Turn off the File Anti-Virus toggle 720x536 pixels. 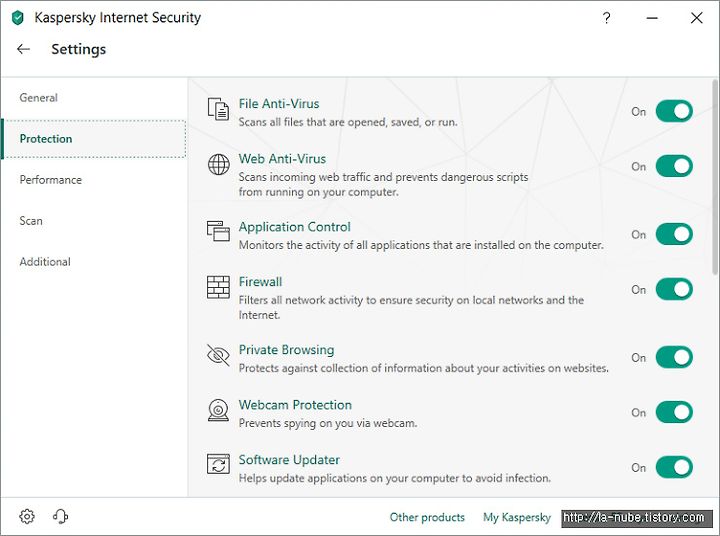click(674, 111)
